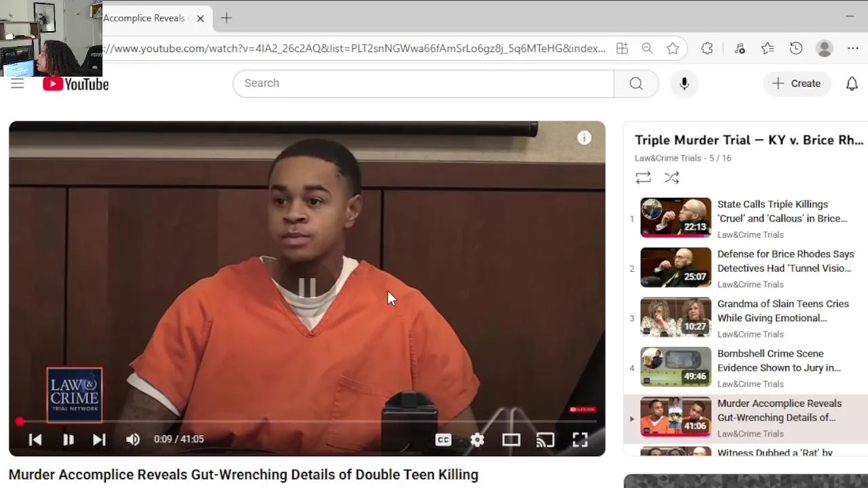Open the YouTube guide hamburger menu
This screenshot has height=488, width=868.
click(18, 83)
